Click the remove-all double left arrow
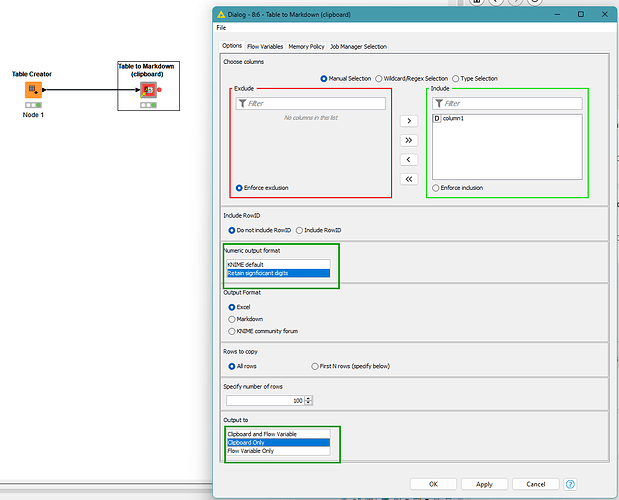Viewport: 619px width, 500px height. tap(408, 179)
